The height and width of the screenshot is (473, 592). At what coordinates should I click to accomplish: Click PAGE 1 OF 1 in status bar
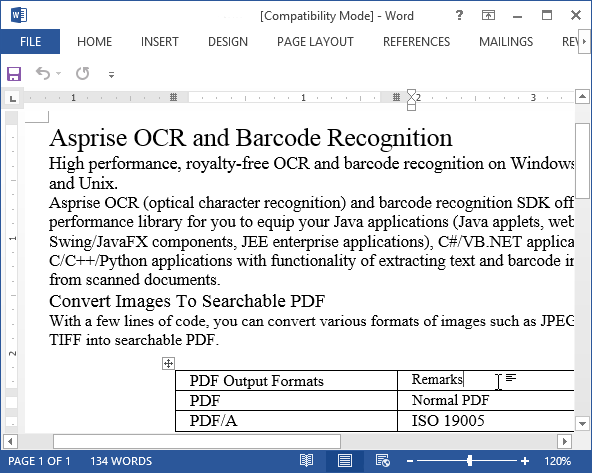39,461
